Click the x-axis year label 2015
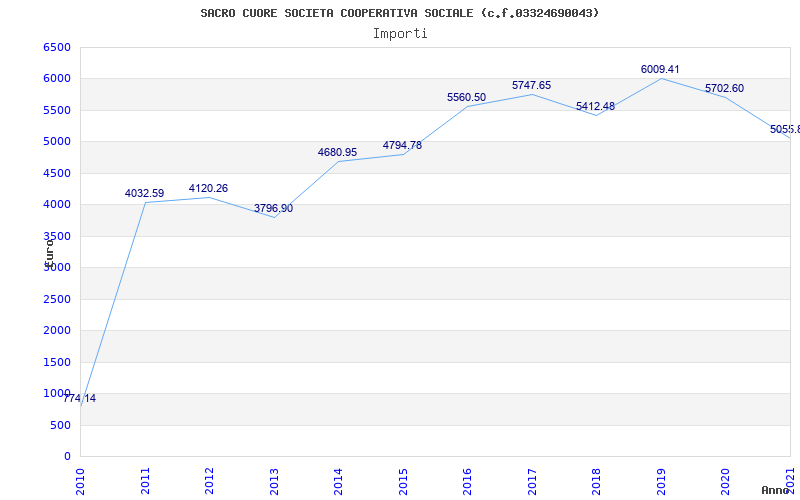 point(403,482)
